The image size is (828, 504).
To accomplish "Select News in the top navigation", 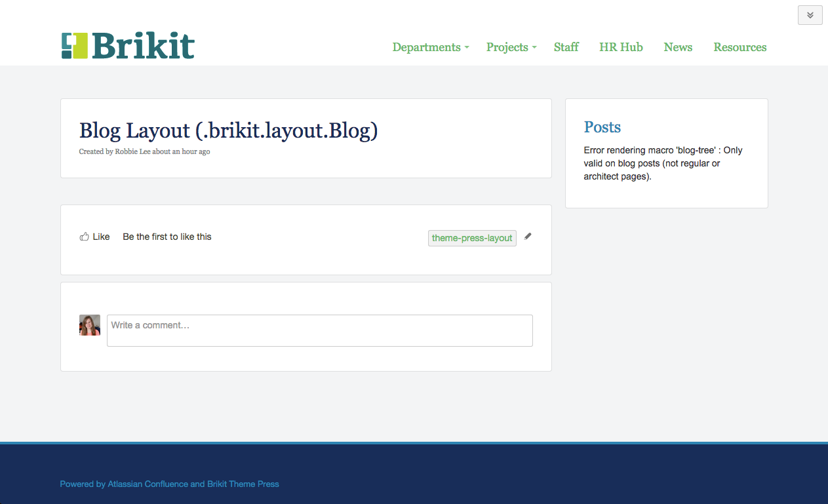I will 678,47.
